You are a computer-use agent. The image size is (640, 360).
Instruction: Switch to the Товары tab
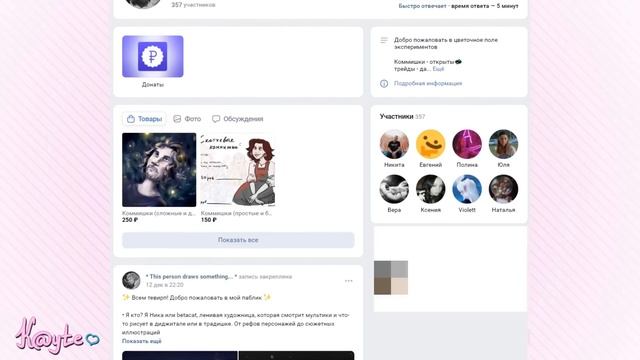[144, 119]
